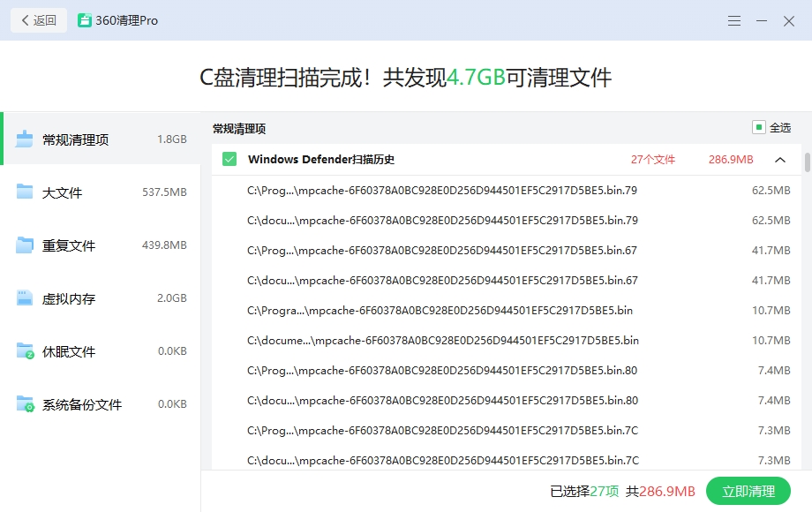Uncheck the Windows Defender扫描历史 checkbox
The image size is (812, 512).
tap(229, 160)
